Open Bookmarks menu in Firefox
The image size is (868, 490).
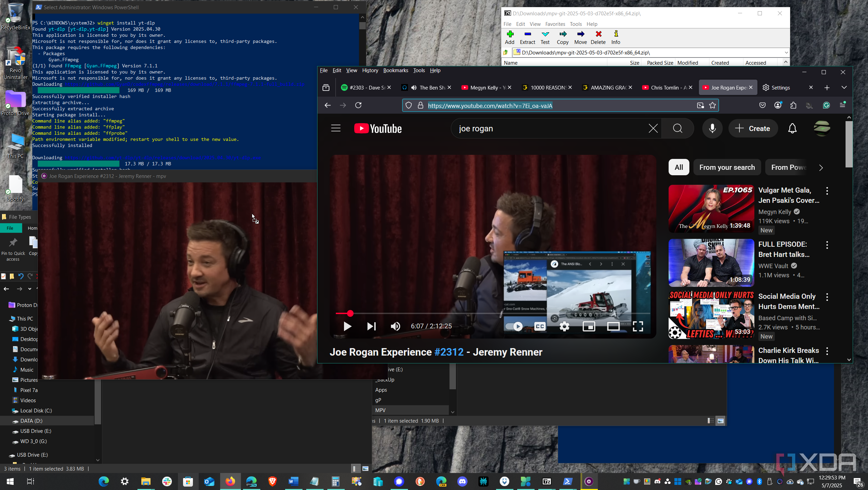coord(395,70)
